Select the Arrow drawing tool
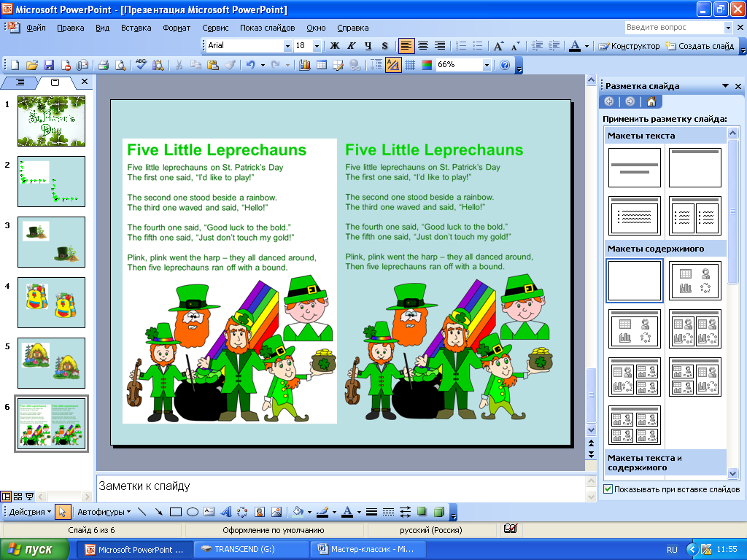This screenshot has height=560, width=747. click(x=158, y=512)
